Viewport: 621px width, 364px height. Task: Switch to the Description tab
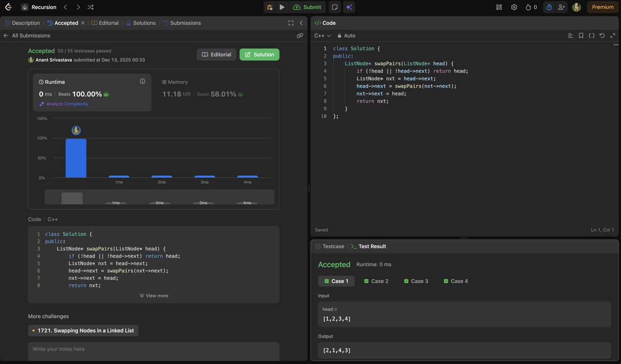[22, 23]
